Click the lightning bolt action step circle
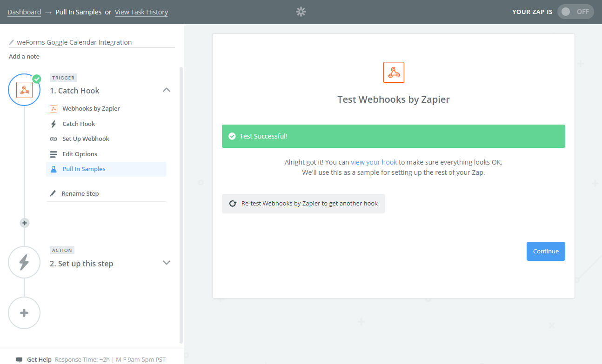Viewport: 602px width, 364px height. (24, 262)
